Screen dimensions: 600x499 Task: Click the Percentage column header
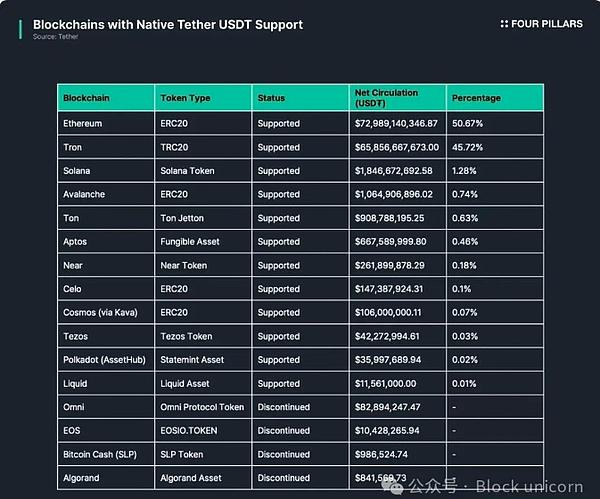tap(495, 98)
